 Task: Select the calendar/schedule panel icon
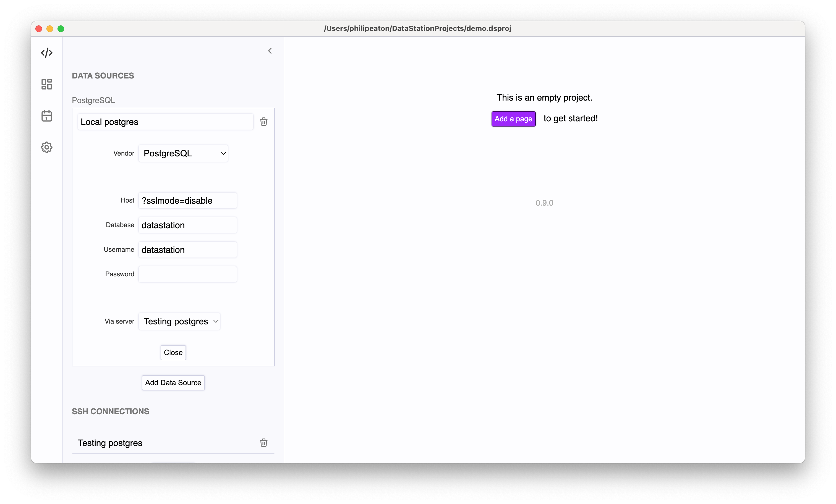[x=46, y=115]
